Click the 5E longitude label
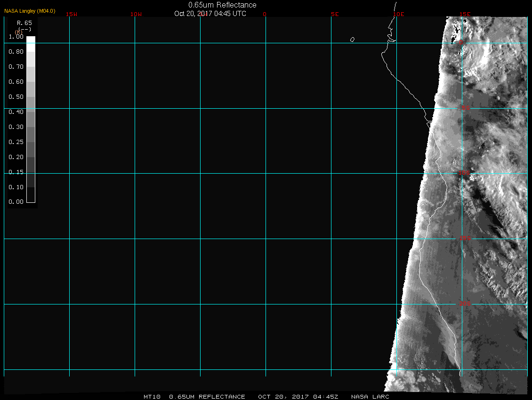The image size is (532, 400). [x=335, y=14]
